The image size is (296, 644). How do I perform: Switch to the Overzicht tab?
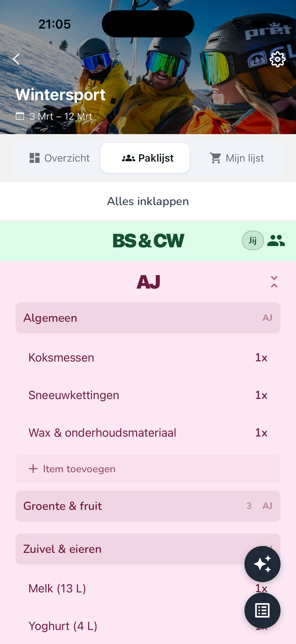click(59, 158)
